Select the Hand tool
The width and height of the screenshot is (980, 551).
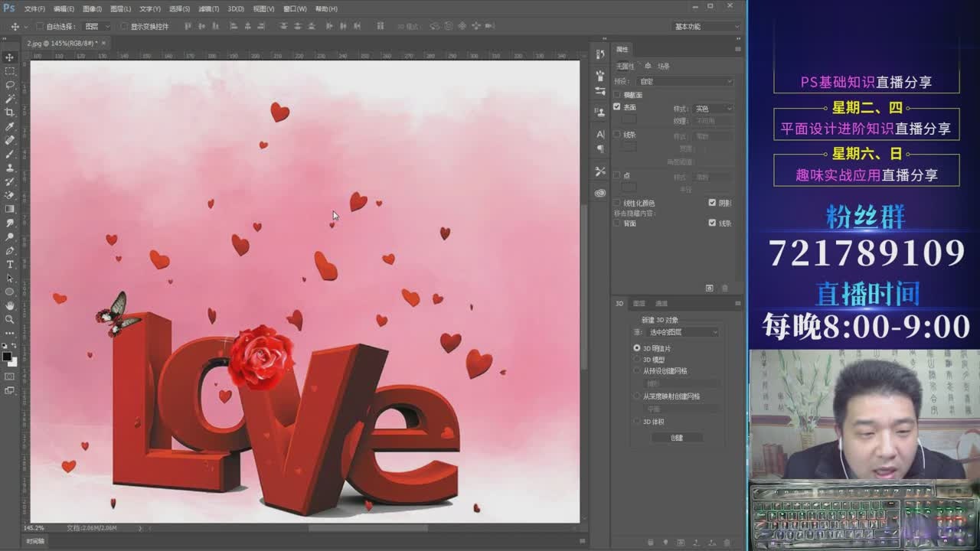click(x=10, y=305)
